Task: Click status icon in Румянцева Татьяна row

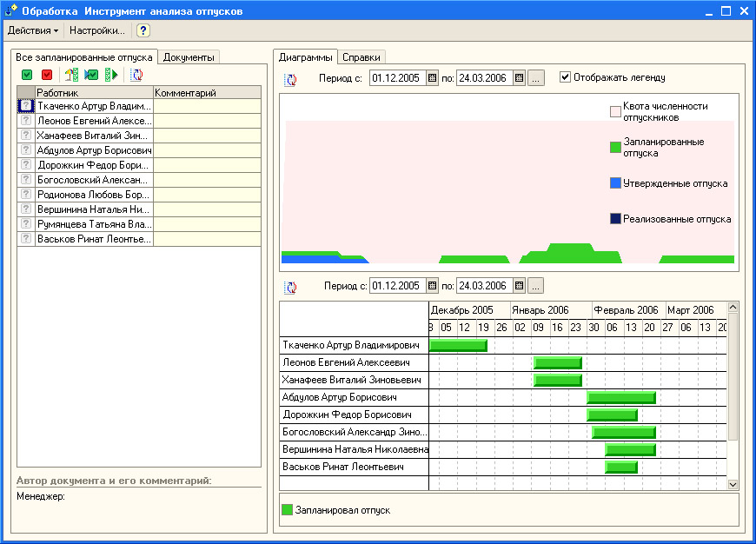Action: [x=26, y=224]
